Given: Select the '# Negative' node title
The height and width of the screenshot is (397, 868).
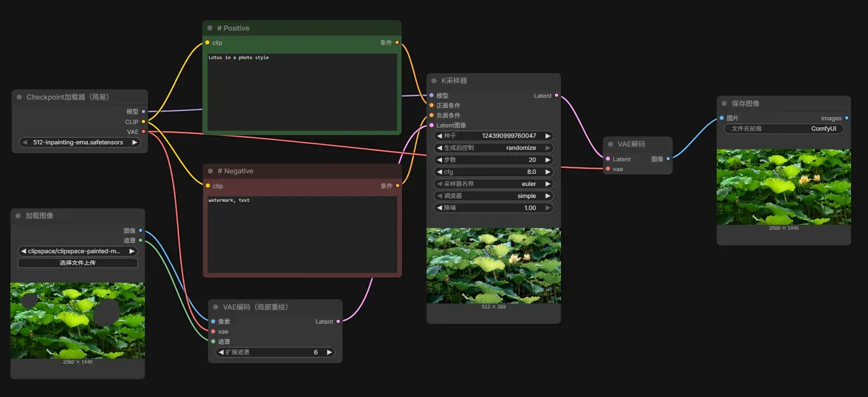Looking at the screenshot, I should (235, 171).
